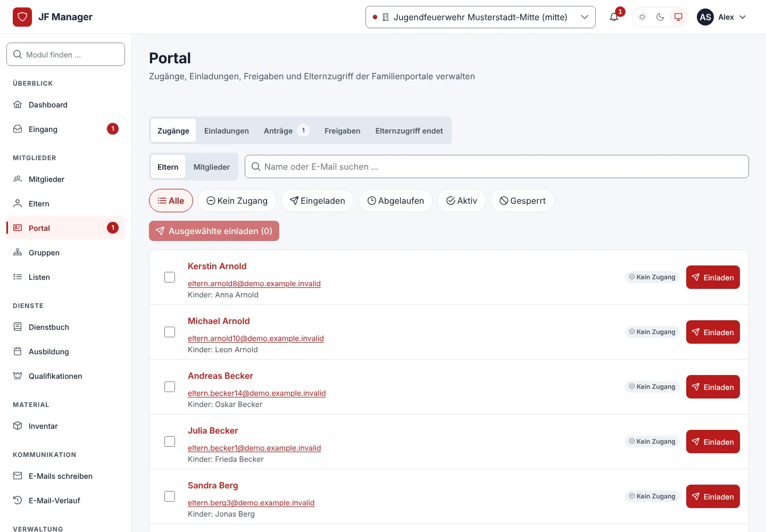Switch to light theme sun icon
The width and height of the screenshot is (766, 532).
642,17
